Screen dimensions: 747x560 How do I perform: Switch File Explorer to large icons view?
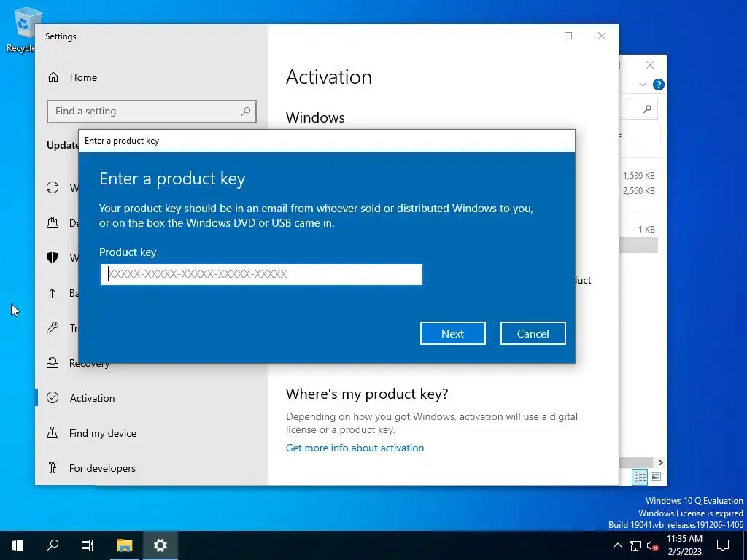point(656,477)
